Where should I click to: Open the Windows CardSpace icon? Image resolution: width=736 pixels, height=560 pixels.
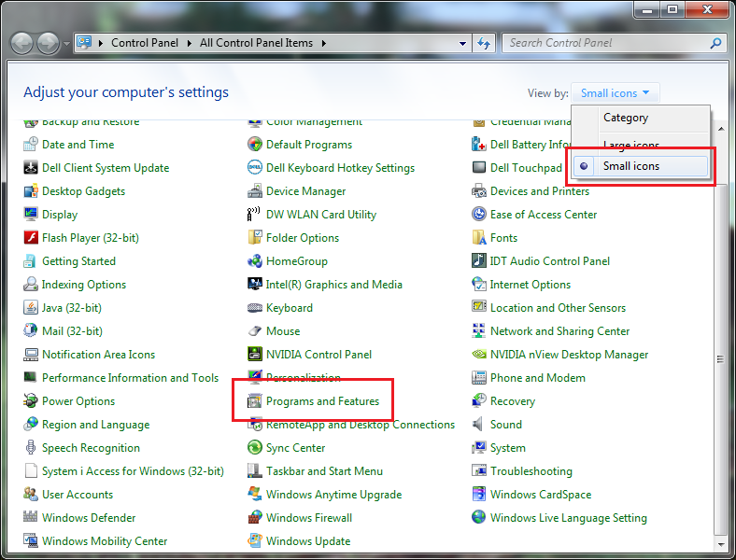tap(479, 494)
